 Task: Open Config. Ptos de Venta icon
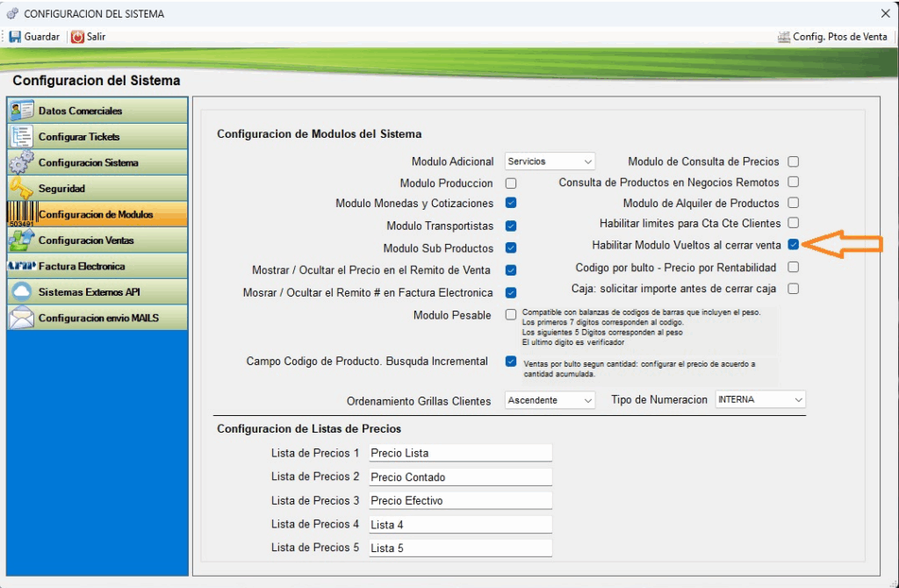(784, 37)
